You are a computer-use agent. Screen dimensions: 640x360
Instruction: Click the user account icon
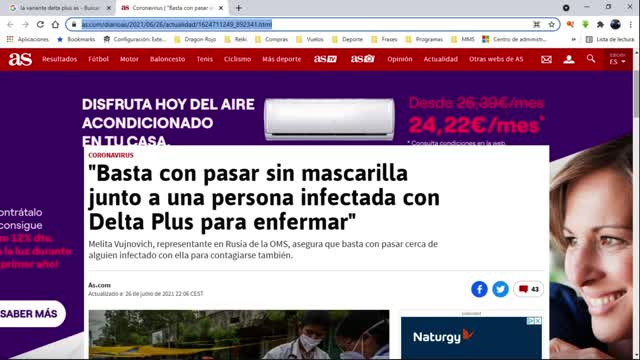(569, 60)
